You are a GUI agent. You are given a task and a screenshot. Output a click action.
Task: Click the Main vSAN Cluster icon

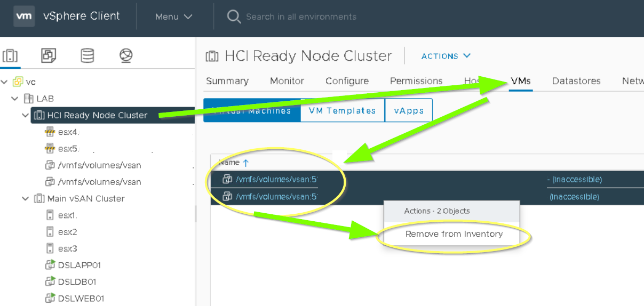39,198
